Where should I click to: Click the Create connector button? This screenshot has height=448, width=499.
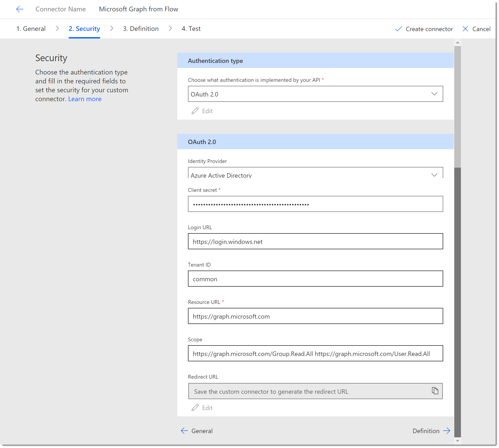424,29
